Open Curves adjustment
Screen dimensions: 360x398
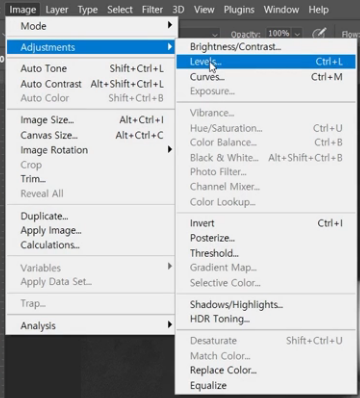266,77
